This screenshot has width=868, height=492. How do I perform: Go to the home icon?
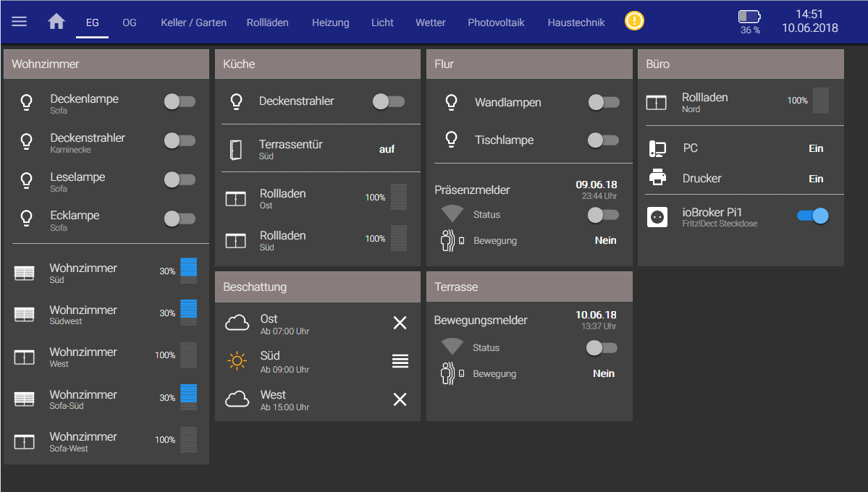click(x=56, y=22)
